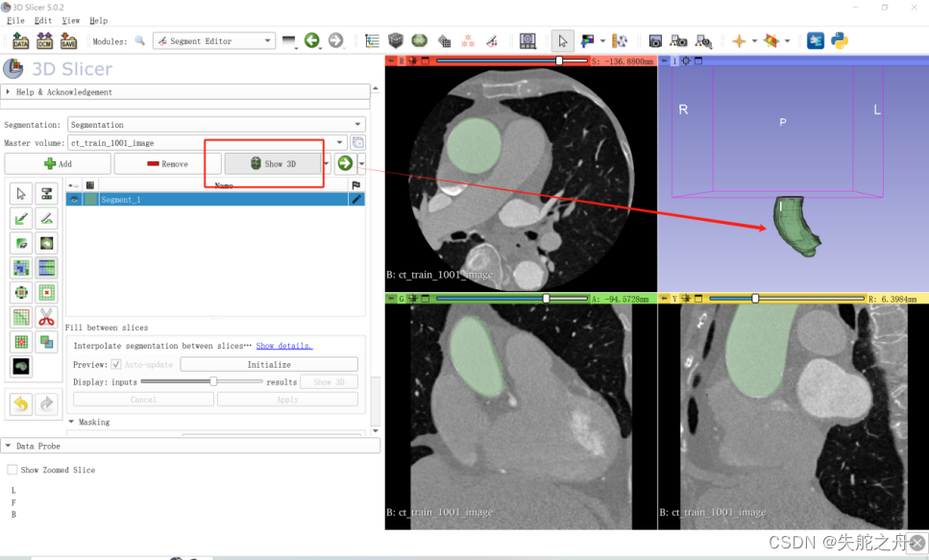Open the Edit menu
This screenshot has height=560, width=929.
[x=42, y=20]
